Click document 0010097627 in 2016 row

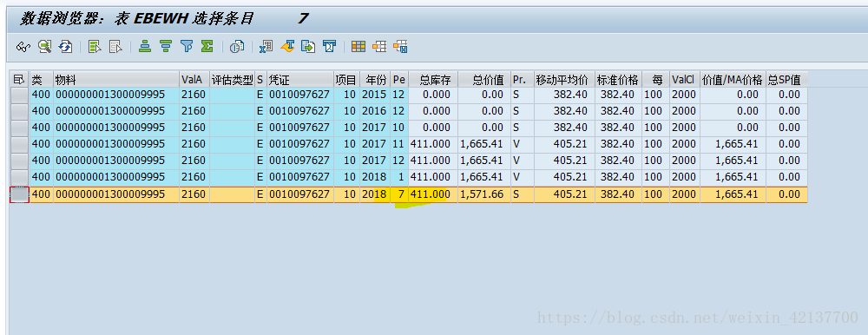[x=300, y=111]
